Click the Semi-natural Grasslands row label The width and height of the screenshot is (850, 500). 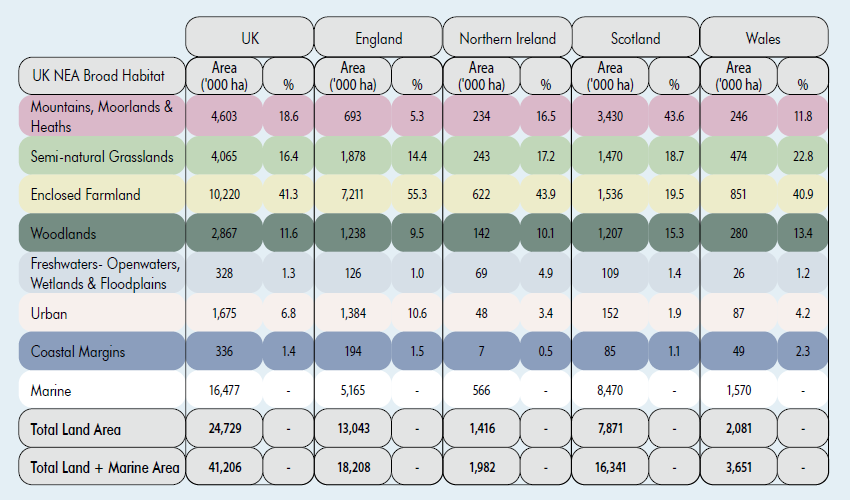101,157
